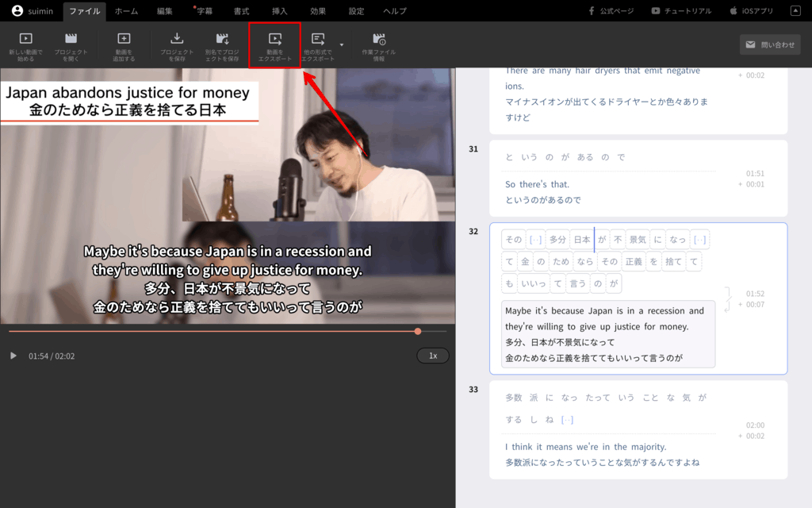Click timestamp 01:51 of subtitle 31

pos(755,173)
